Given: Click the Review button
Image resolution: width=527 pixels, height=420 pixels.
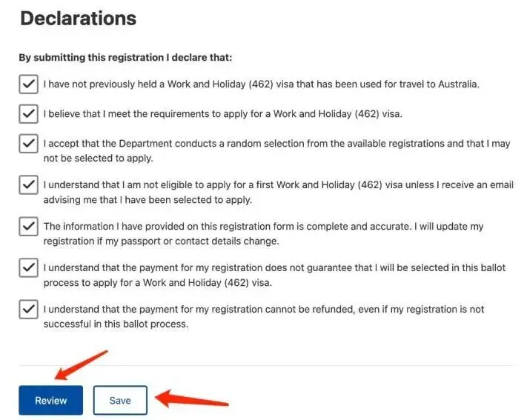Looking at the screenshot, I should coord(50,400).
